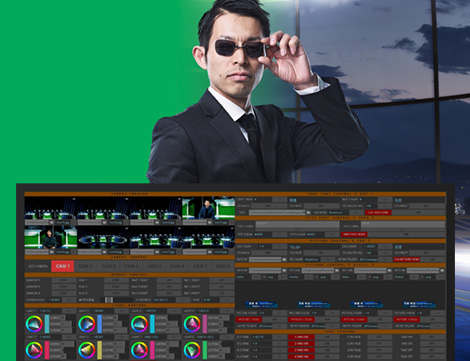Viewport: 470px width, 361px height.
Task: Select the blue light color bar
Action: [99, 324]
